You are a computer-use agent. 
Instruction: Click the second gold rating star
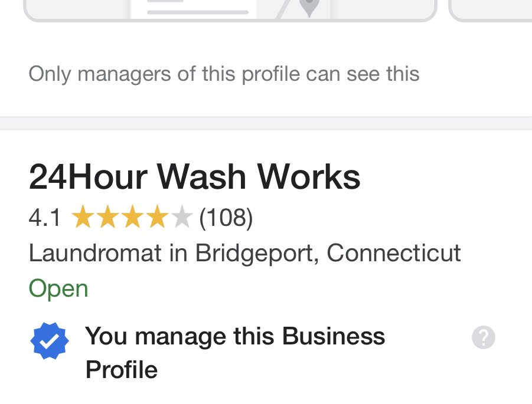[108, 216]
